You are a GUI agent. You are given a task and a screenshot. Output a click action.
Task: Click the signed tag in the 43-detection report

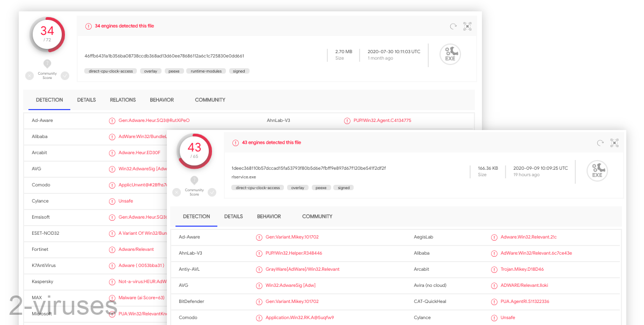344,188
